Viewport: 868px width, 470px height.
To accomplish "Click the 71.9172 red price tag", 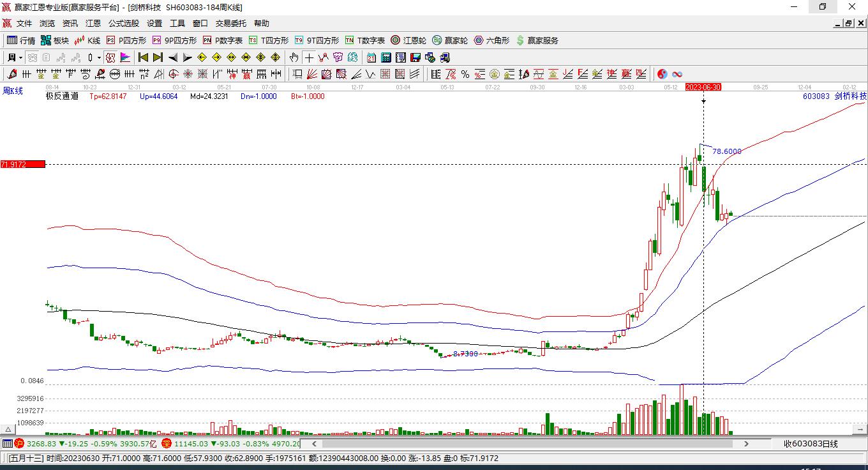I will tap(23, 164).
